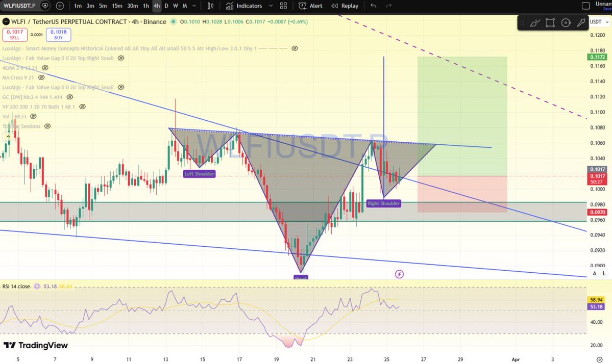Click the undo arrow icon
612x364 pixels.
373,6
